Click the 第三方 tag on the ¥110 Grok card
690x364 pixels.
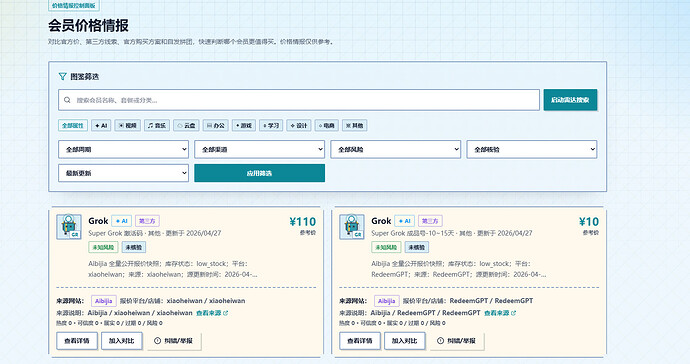[x=147, y=221]
